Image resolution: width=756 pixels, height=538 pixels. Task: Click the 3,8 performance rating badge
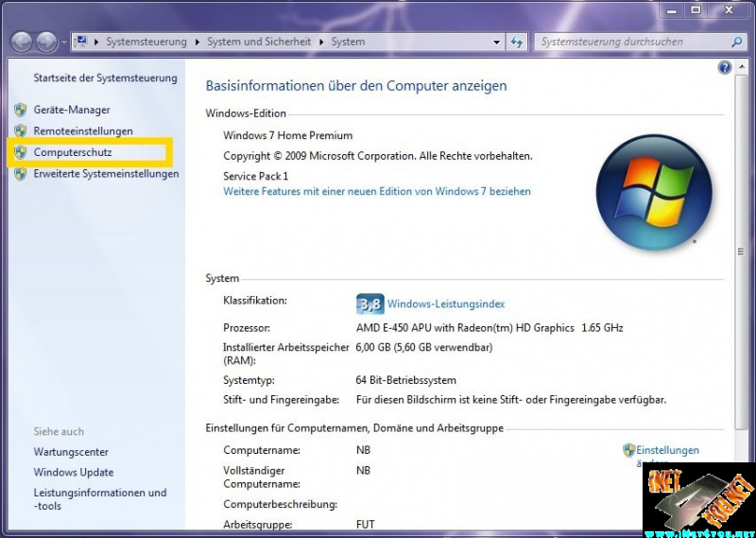[x=369, y=304]
